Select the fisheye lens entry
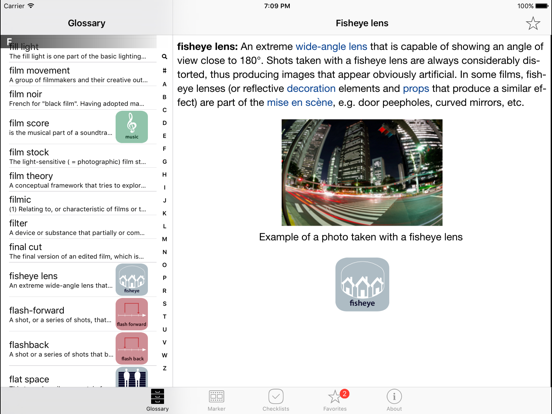 (79, 280)
